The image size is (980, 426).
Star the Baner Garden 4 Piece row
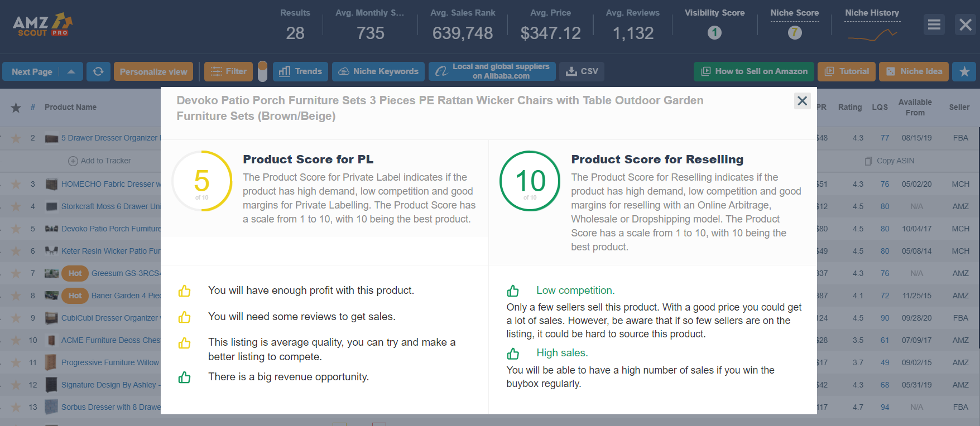(x=16, y=296)
